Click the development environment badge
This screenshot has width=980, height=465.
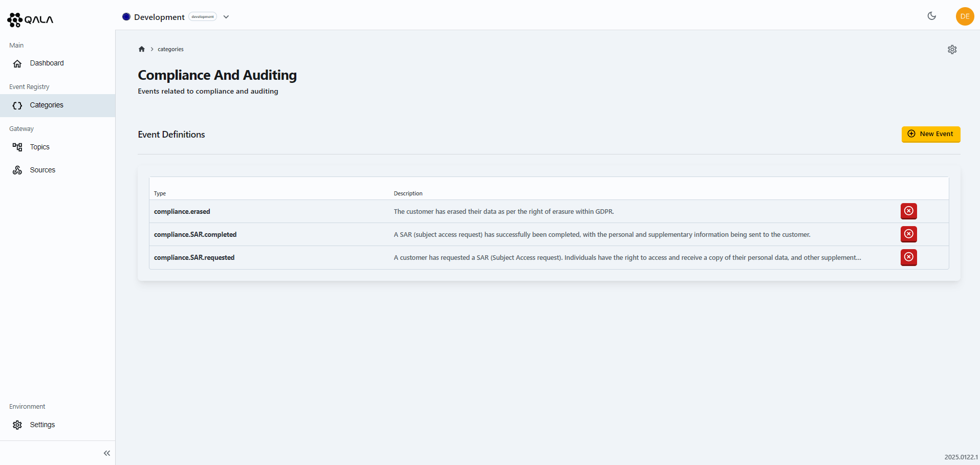203,17
